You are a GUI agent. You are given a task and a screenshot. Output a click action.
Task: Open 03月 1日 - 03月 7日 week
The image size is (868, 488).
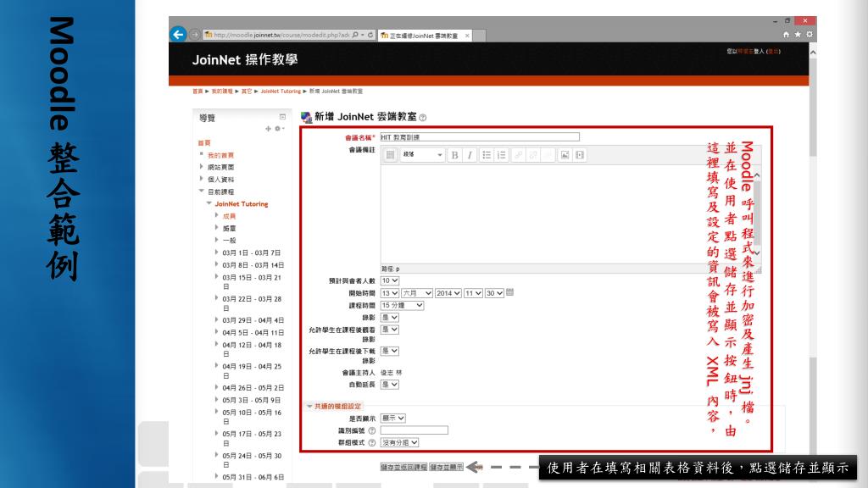click(251, 252)
